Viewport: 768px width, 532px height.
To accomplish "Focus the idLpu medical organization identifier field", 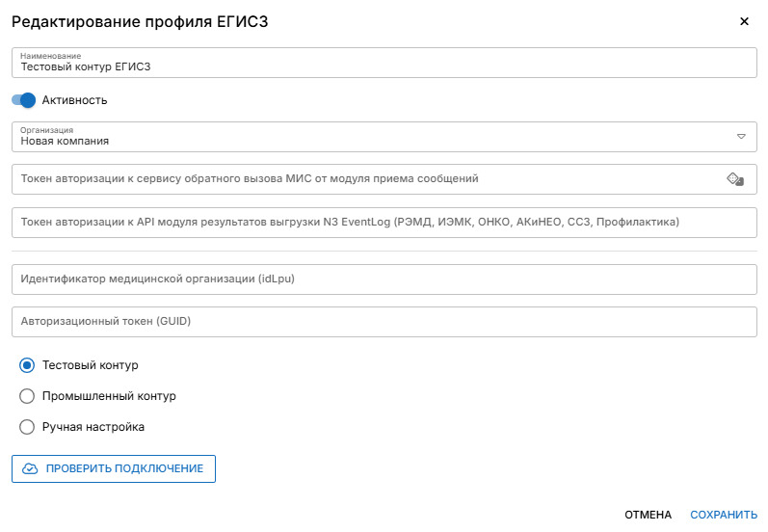I will pos(384,279).
